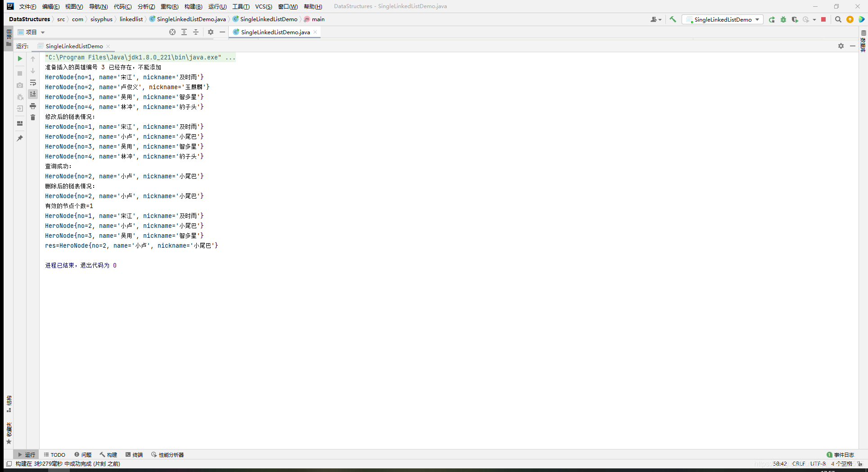The width and height of the screenshot is (868, 472).
Task: Open 构建 tool window at bottom
Action: coord(108,454)
